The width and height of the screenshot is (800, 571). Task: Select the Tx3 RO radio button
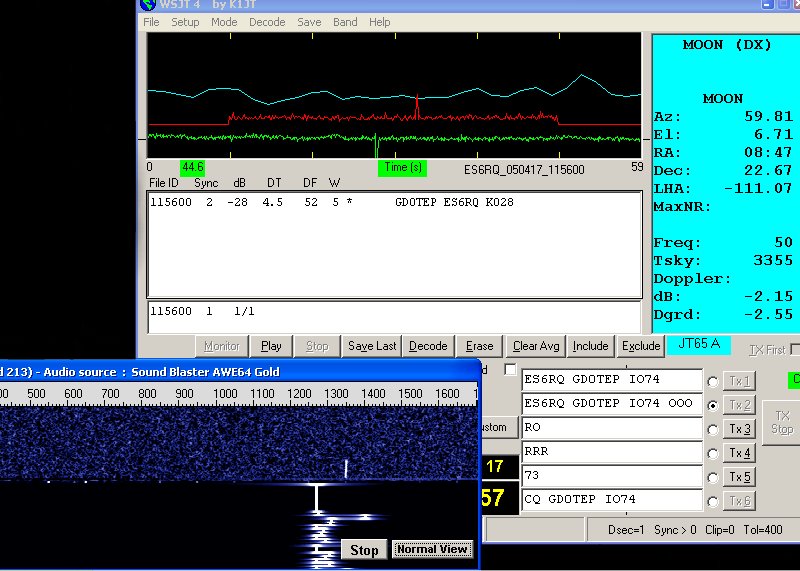[712, 429]
